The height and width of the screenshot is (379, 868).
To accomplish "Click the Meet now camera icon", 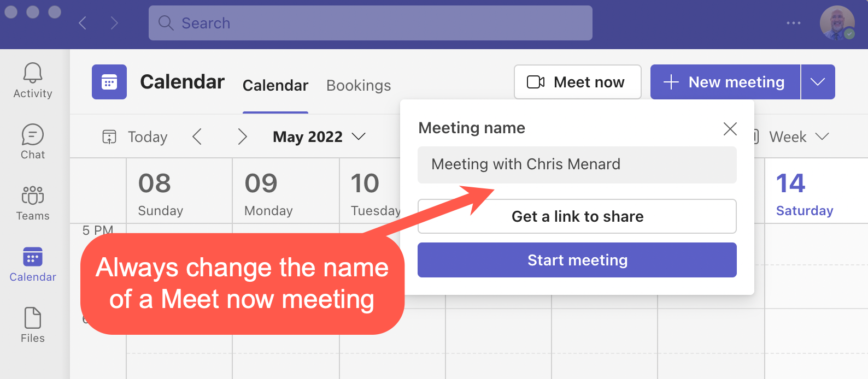I will tap(536, 82).
